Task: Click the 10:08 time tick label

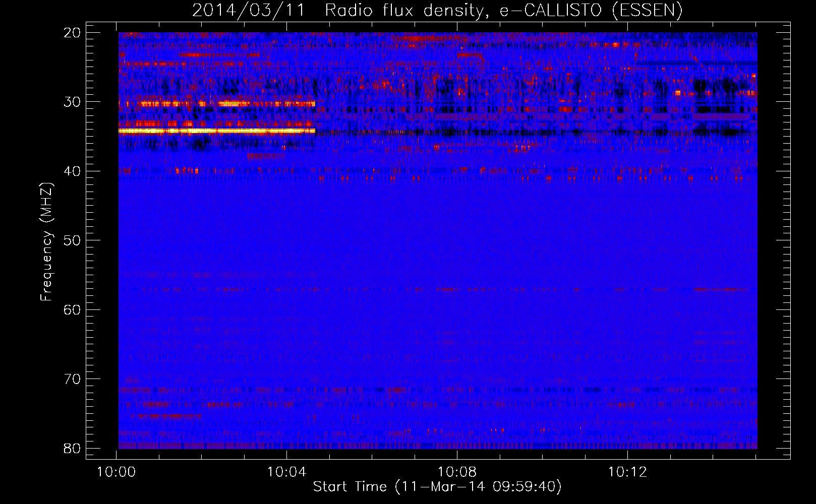Action: tap(457, 472)
